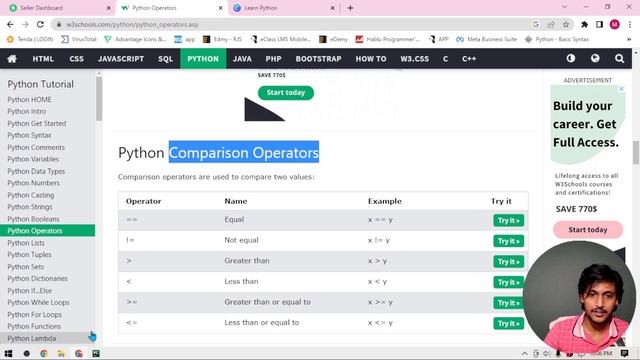Open the Meta Business Suite bookmark

(x=487, y=39)
